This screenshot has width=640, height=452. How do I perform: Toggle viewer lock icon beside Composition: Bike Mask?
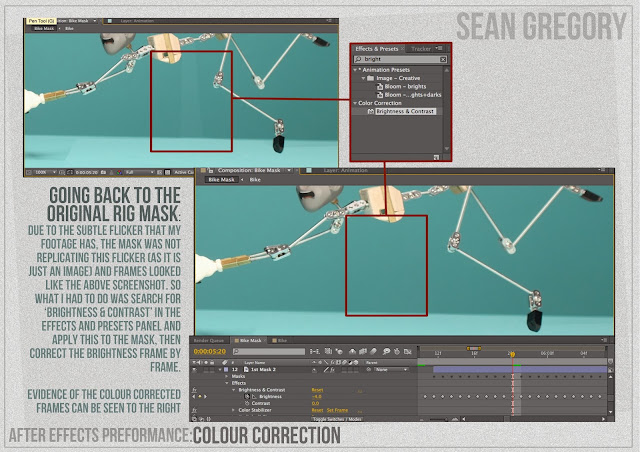[210, 170]
